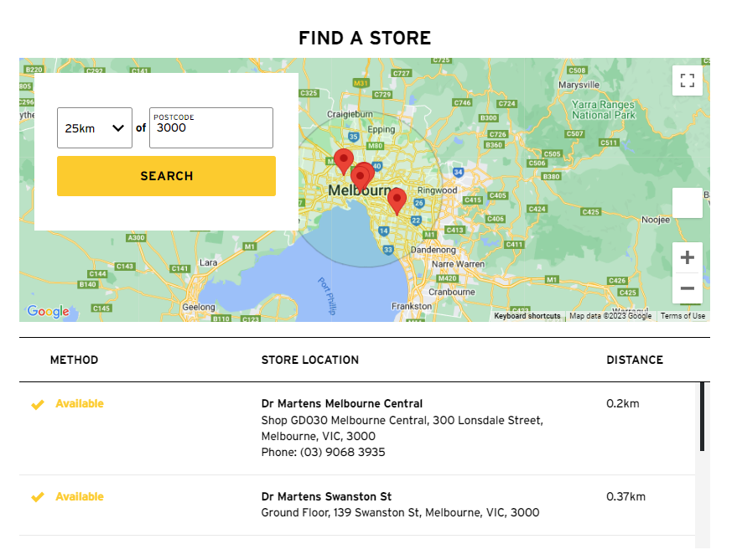Click the Craigieburn label on the map

[350, 114]
